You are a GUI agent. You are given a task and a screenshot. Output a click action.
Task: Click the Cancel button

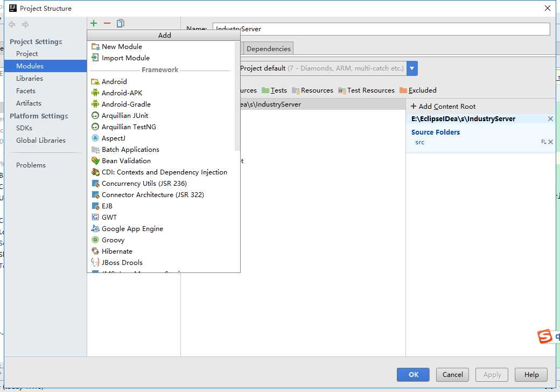pos(452,375)
